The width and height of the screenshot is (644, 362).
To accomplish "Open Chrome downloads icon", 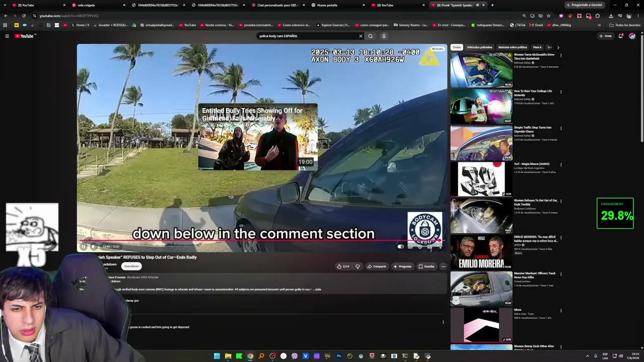I will 611,16.
